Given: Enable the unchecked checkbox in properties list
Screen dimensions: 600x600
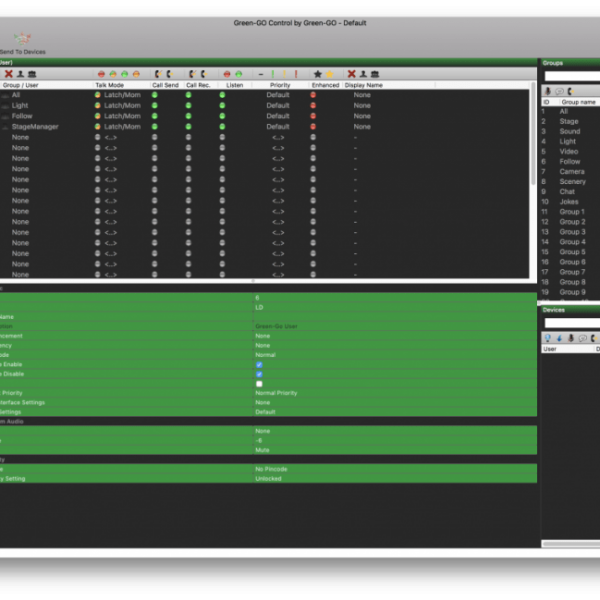Looking at the screenshot, I should coord(259,384).
